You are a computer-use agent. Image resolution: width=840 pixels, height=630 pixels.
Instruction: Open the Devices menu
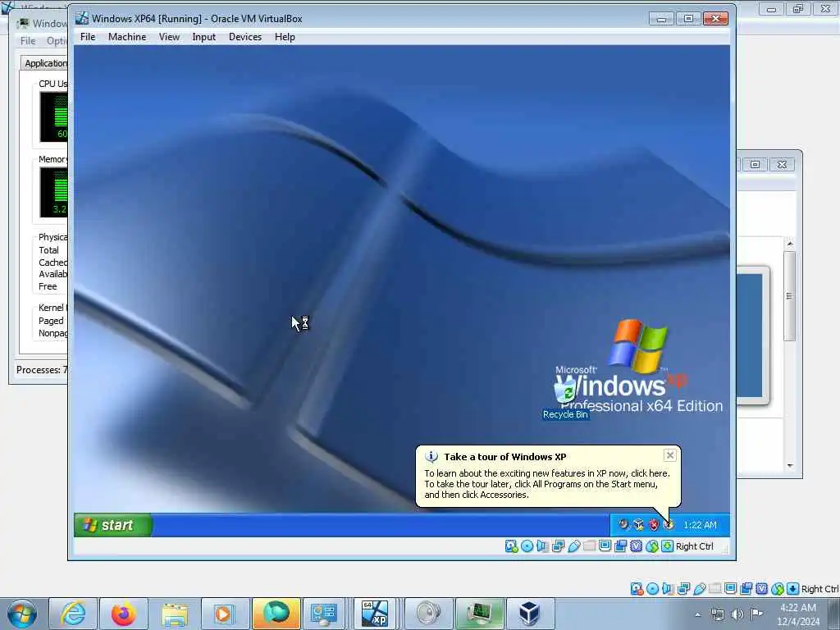coord(245,37)
